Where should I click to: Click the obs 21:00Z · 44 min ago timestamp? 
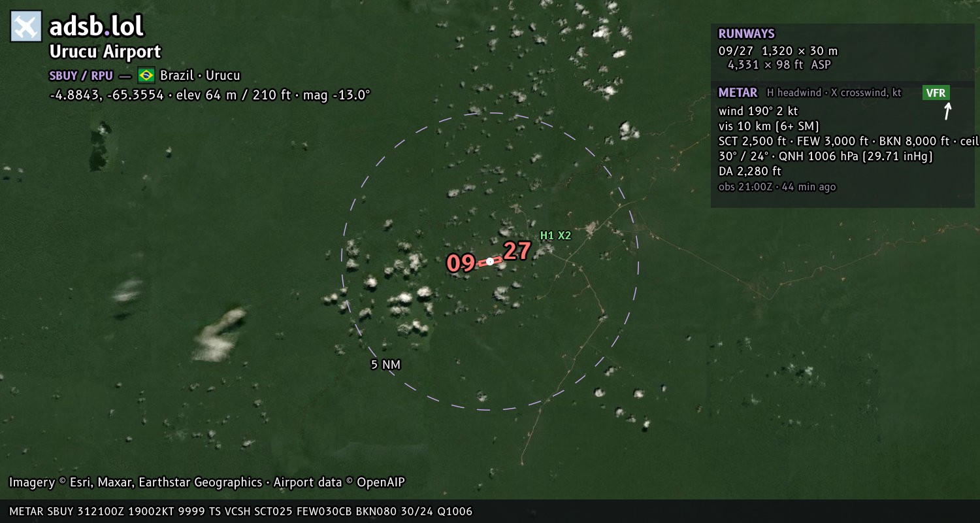777,187
